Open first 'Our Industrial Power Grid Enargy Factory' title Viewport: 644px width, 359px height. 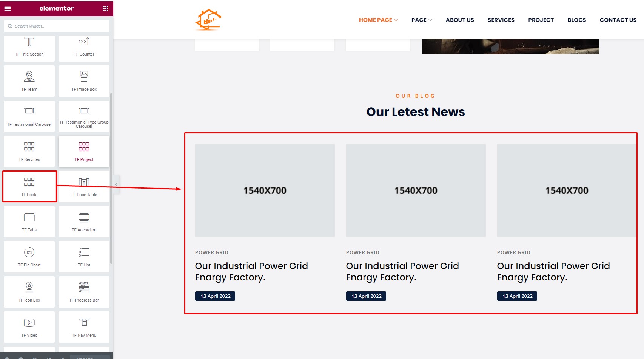251,272
